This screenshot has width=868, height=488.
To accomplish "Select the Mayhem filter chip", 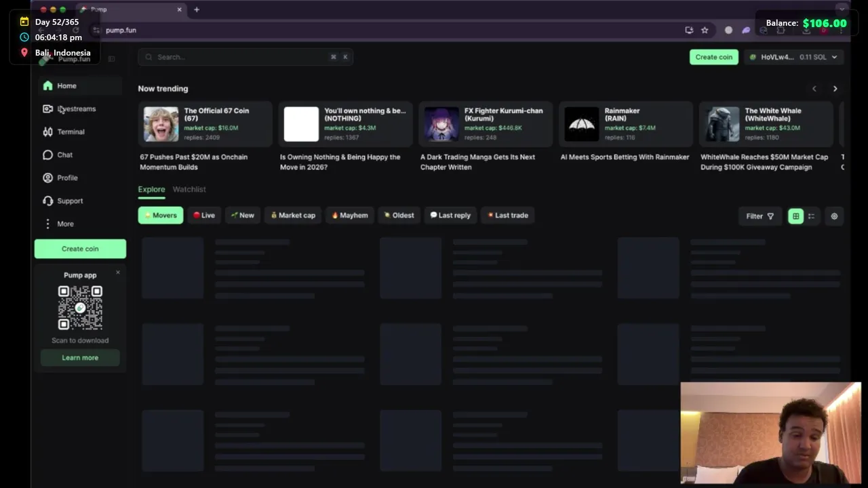I will pyautogui.click(x=350, y=216).
